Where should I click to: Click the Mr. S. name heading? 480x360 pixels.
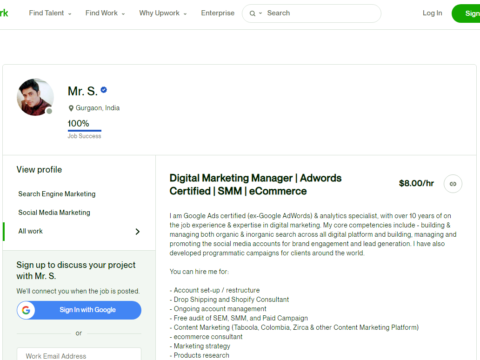[x=82, y=91]
